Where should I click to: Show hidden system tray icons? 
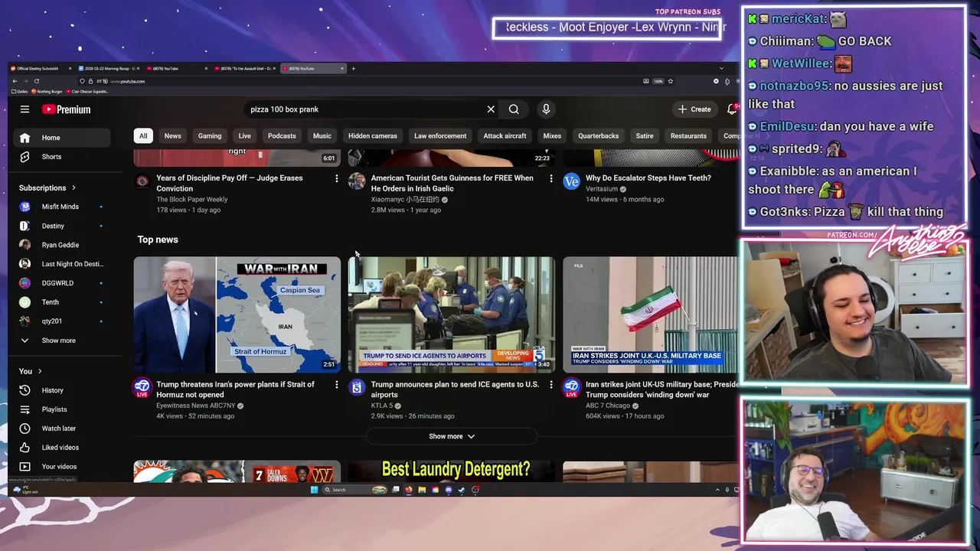[718, 490]
